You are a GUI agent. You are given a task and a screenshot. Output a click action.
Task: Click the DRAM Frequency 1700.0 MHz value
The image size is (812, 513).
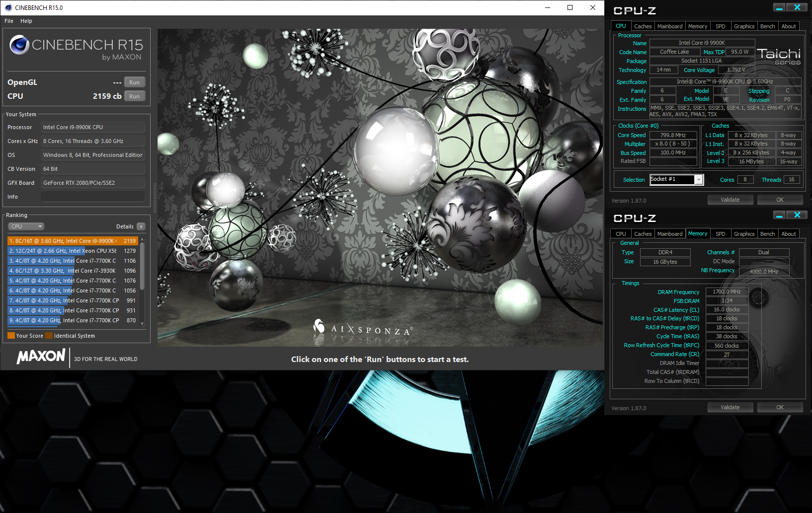[727, 292]
